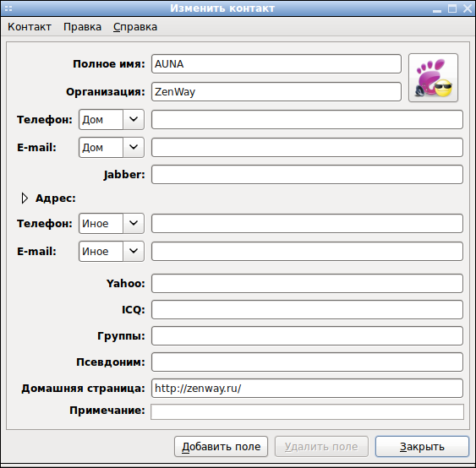Open the window menu icon in title bar
The height and width of the screenshot is (468, 476).
pyautogui.click(x=8, y=8)
